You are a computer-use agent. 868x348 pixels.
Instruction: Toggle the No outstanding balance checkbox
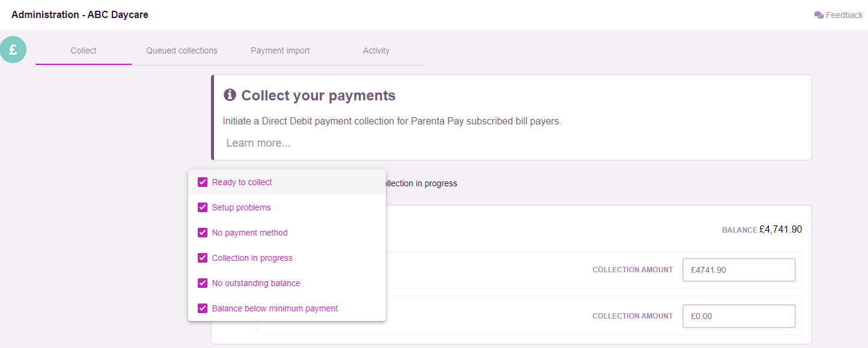203,283
